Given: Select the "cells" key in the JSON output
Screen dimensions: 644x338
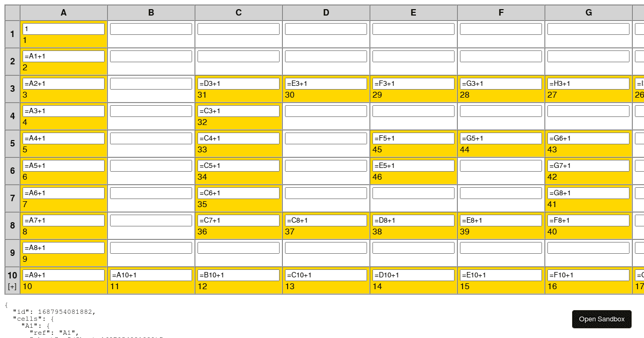Looking at the screenshot, I should click(x=27, y=318).
